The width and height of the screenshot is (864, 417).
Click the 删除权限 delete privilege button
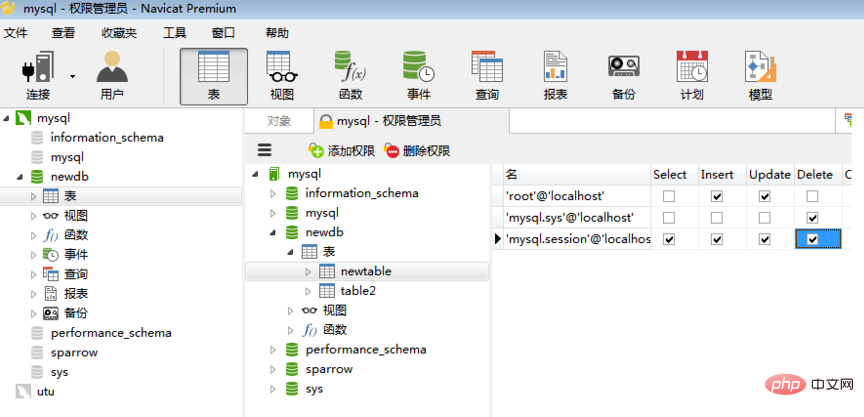pos(417,150)
